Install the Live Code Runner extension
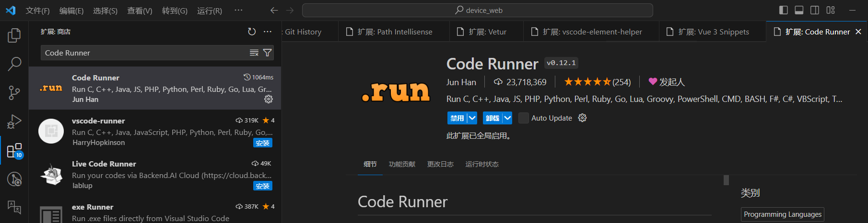The height and width of the screenshot is (223, 868). [263, 186]
